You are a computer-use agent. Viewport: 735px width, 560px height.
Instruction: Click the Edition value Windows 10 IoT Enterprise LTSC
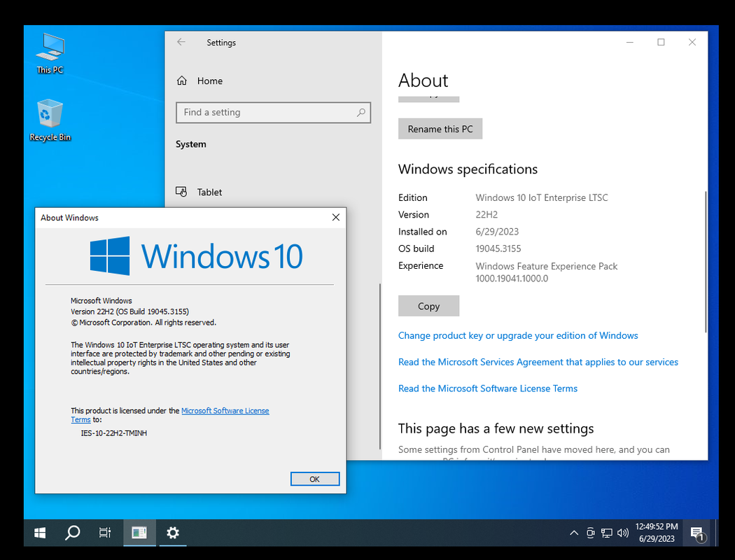click(x=541, y=198)
